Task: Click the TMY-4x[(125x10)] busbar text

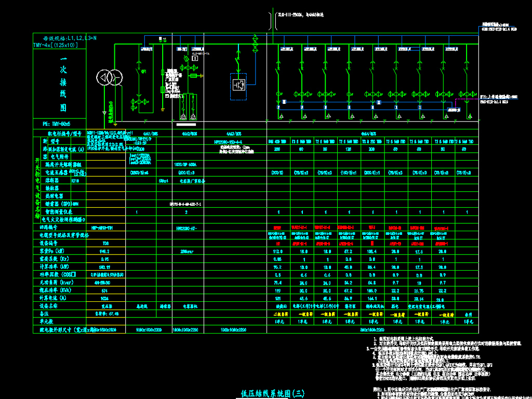Action: point(56,45)
